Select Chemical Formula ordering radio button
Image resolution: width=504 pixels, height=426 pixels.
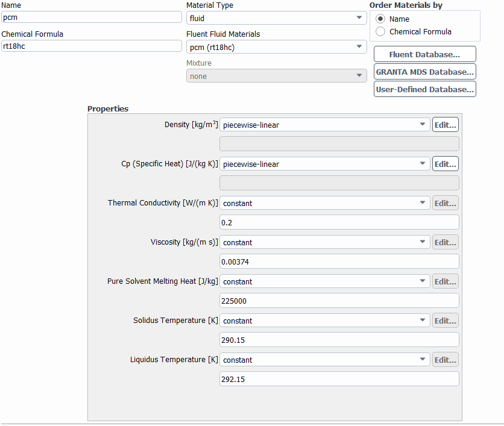pos(380,31)
